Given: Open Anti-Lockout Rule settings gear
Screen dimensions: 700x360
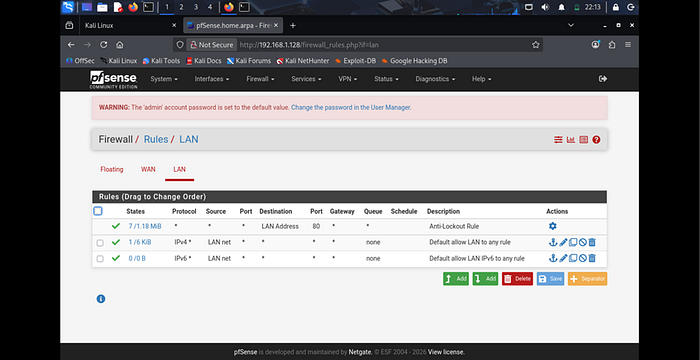Looking at the screenshot, I should [x=553, y=226].
